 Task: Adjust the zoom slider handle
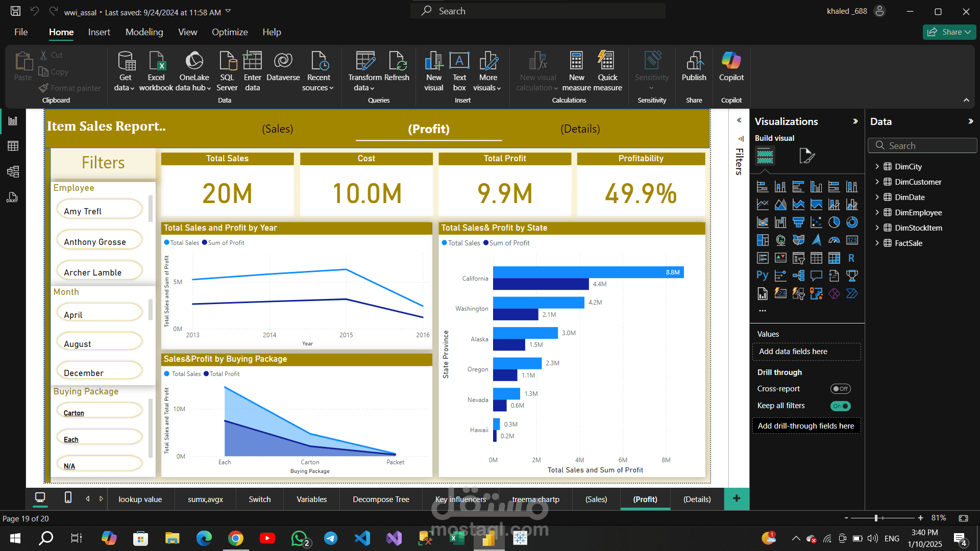point(876,518)
